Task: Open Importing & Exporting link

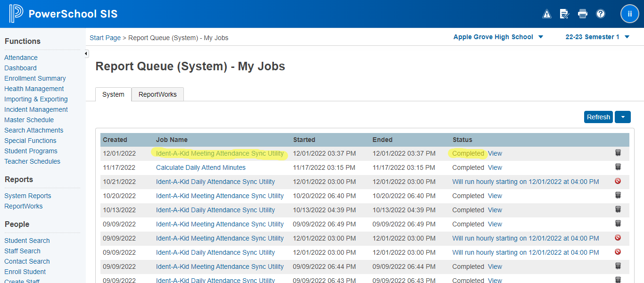Action: pyautogui.click(x=36, y=99)
